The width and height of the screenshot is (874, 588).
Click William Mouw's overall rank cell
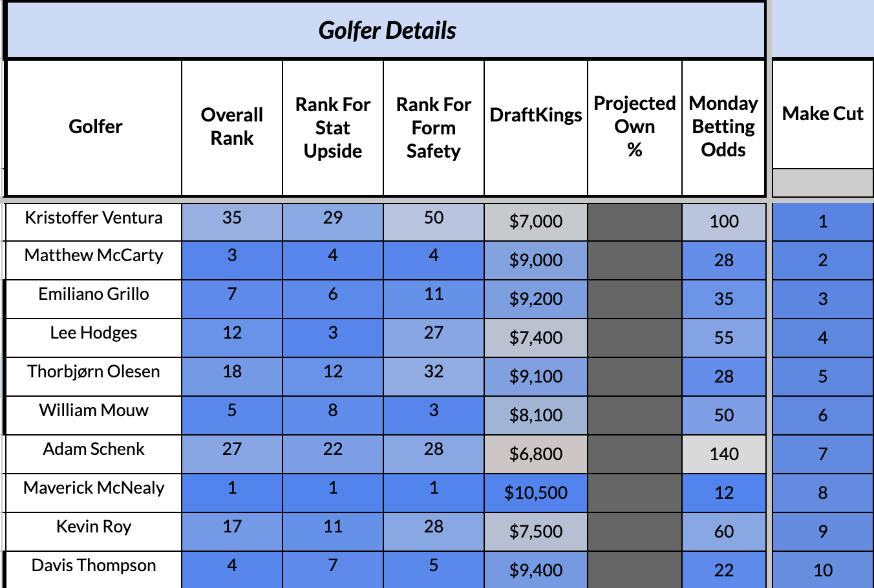click(232, 411)
